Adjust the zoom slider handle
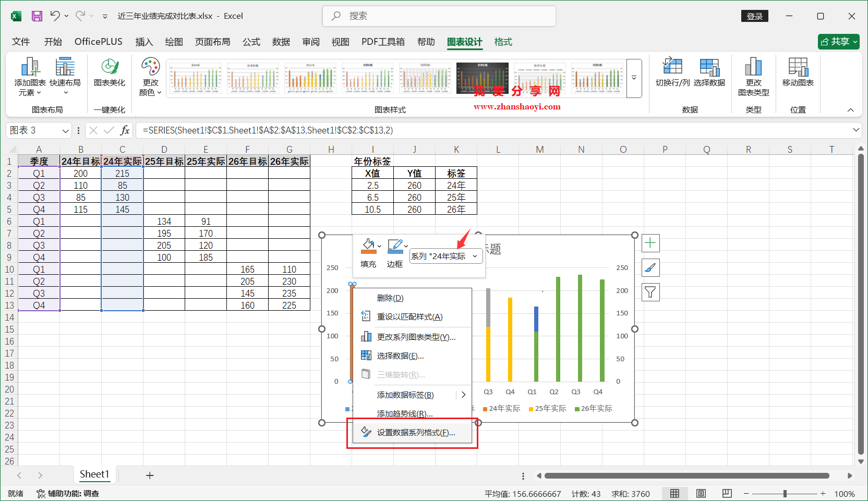This screenshot has height=501, width=868. click(x=785, y=494)
